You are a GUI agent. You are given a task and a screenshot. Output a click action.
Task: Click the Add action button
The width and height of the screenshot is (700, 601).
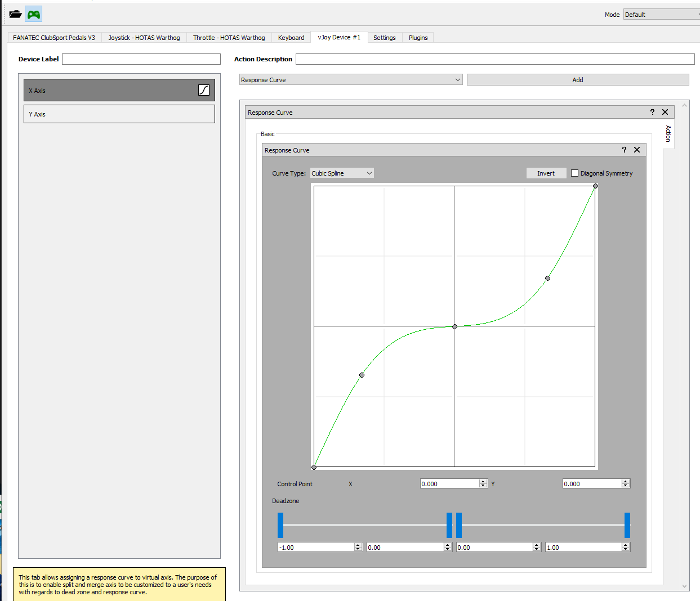pyautogui.click(x=577, y=80)
